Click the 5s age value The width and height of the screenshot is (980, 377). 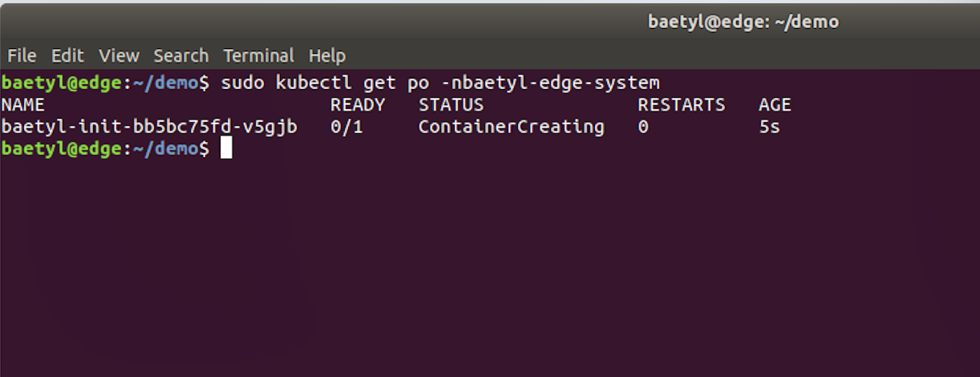769,127
